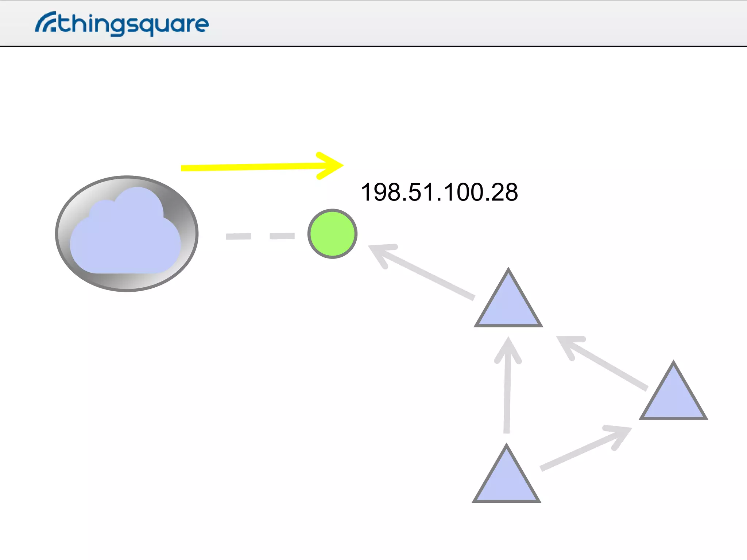
Task: Select the rightmost blue triangle node
Action: pos(673,399)
